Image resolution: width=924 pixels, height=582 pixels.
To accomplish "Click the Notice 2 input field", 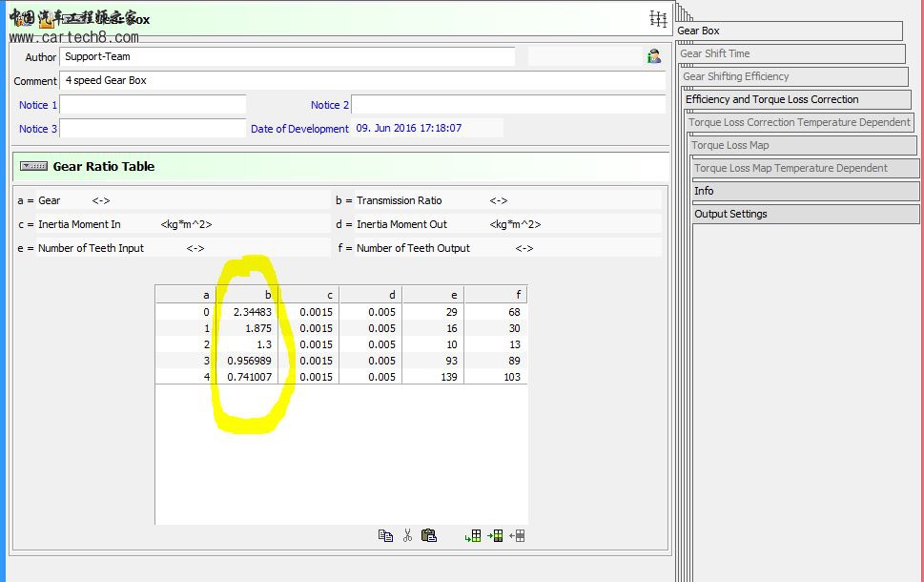I will pyautogui.click(x=508, y=104).
